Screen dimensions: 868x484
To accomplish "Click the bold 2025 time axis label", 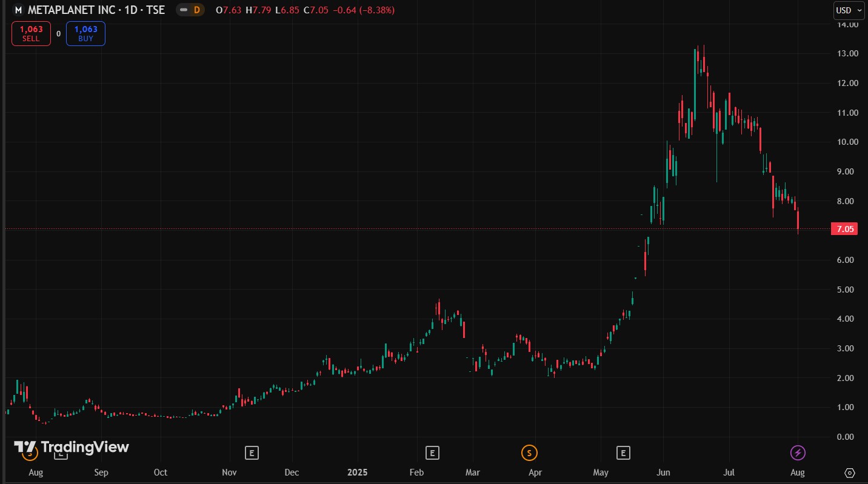I will (x=358, y=472).
